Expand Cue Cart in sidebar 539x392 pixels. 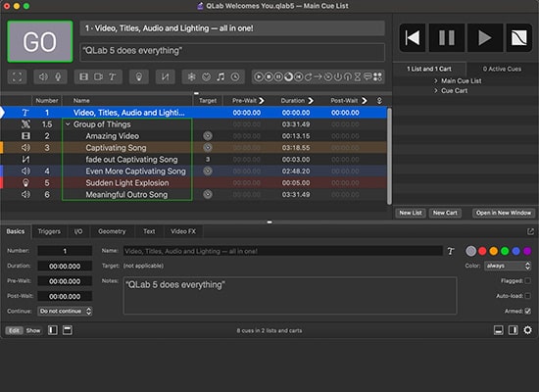(x=435, y=90)
